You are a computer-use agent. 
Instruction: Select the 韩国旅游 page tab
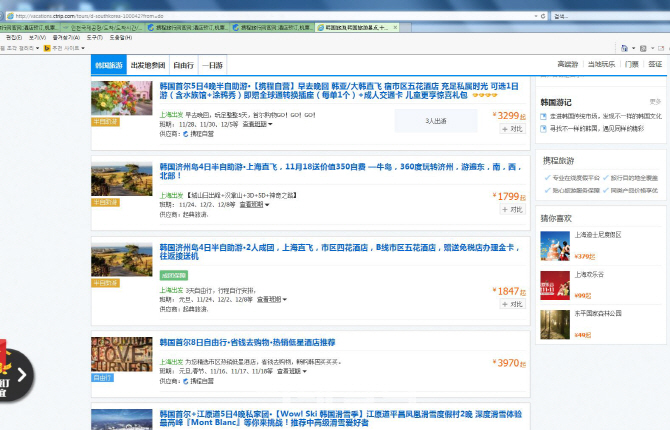point(109,65)
